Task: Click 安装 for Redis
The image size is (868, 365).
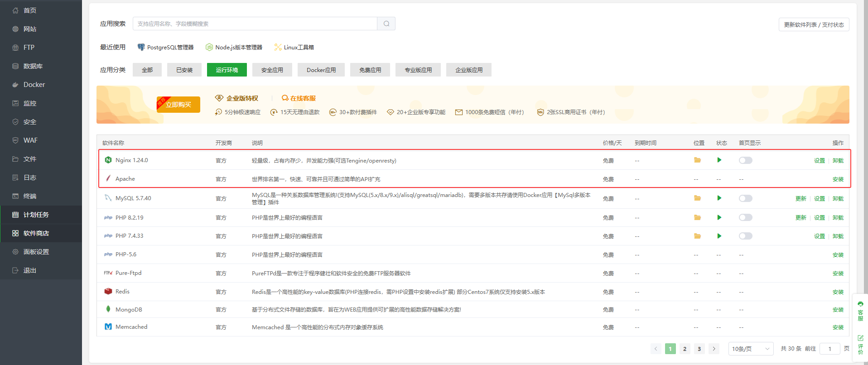Action: tap(838, 292)
